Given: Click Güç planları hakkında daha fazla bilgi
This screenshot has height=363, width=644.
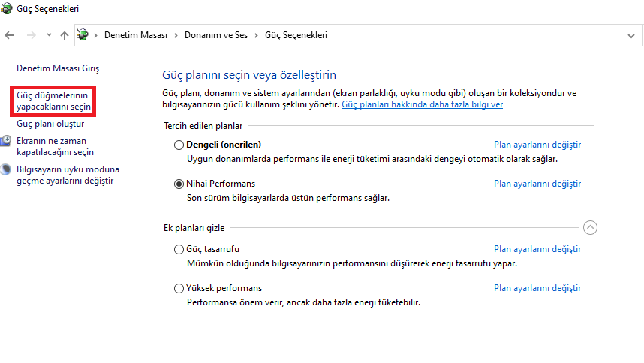Looking at the screenshot, I should [x=422, y=104].
